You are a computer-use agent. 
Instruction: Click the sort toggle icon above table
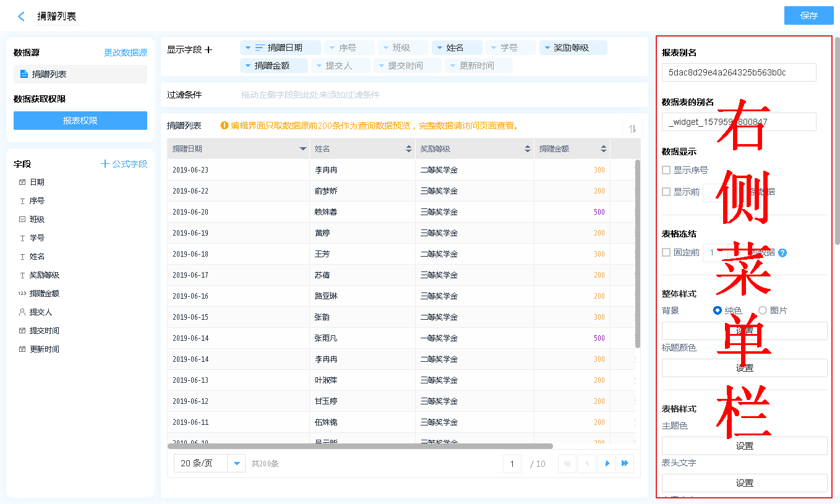pyautogui.click(x=632, y=129)
